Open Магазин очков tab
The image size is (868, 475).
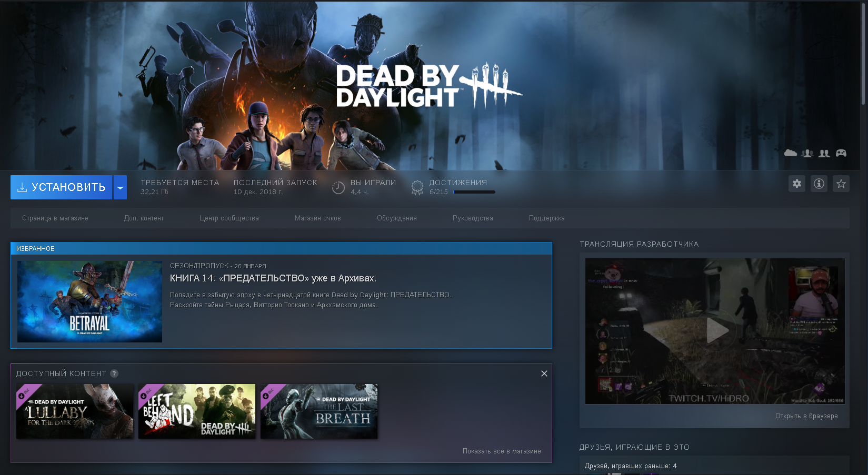click(x=318, y=218)
